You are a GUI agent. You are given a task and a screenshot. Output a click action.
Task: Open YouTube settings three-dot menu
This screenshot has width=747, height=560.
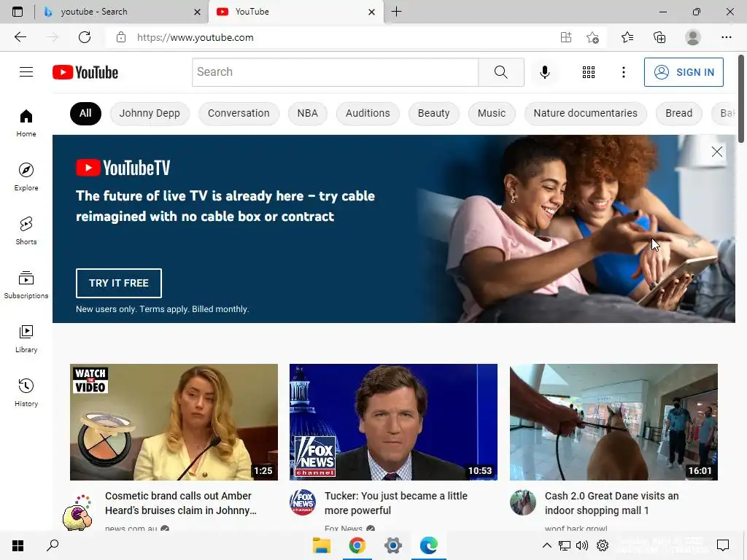point(623,72)
